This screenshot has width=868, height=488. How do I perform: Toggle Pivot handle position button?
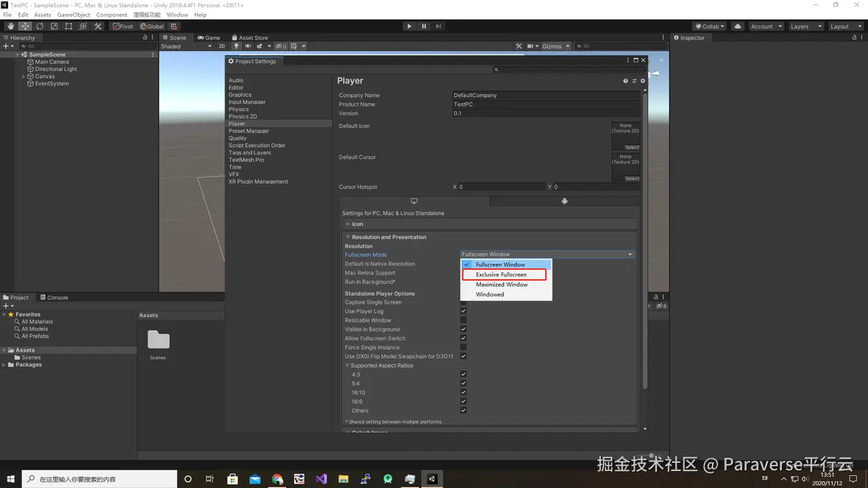[x=123, y=26]
